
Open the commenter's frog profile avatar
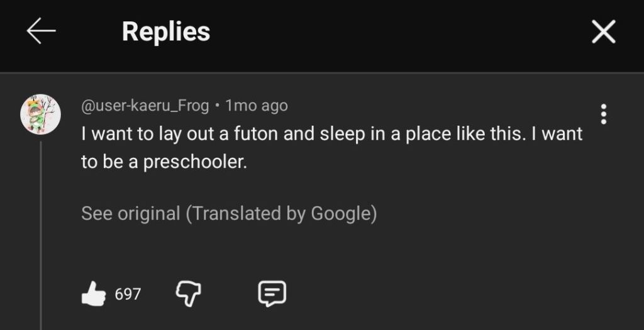pyautogui.click(x=40, y=115)
